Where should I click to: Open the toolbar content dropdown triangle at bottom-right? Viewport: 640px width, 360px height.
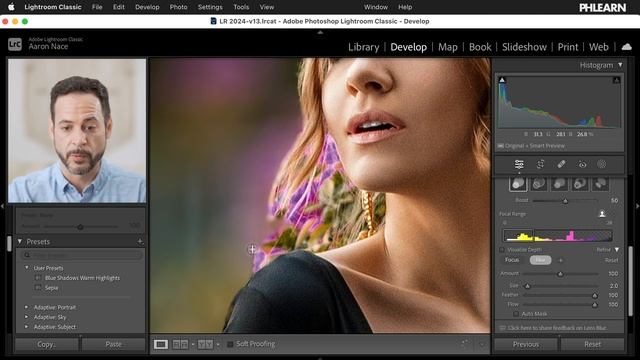coord(482,345)
